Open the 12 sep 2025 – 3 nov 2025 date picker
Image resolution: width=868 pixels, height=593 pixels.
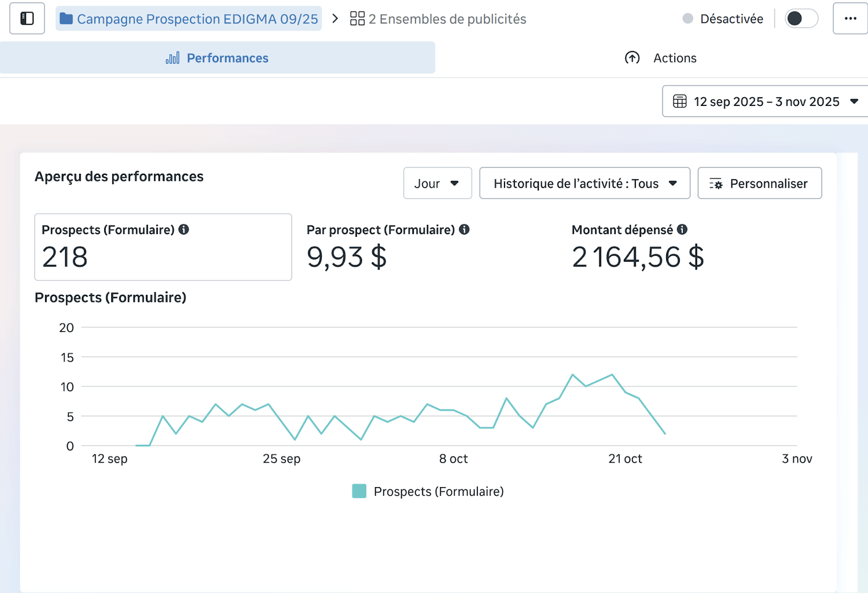click(766, 102)
